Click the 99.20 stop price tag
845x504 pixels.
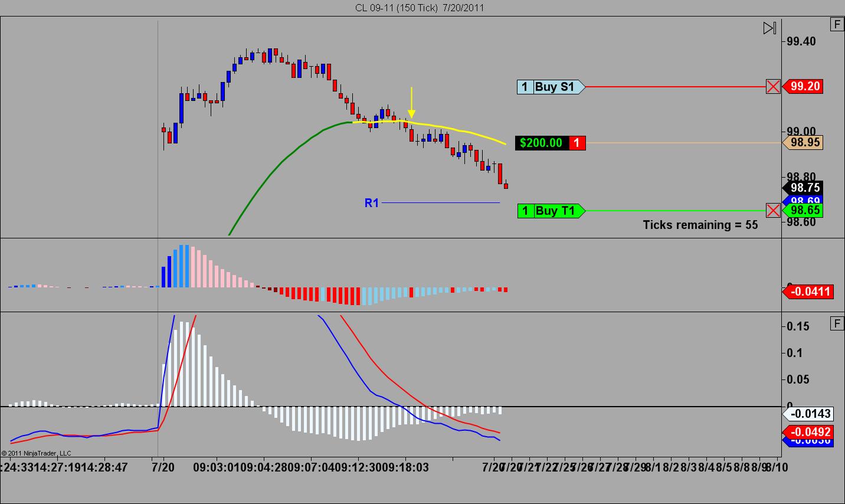tap(803, 86)
